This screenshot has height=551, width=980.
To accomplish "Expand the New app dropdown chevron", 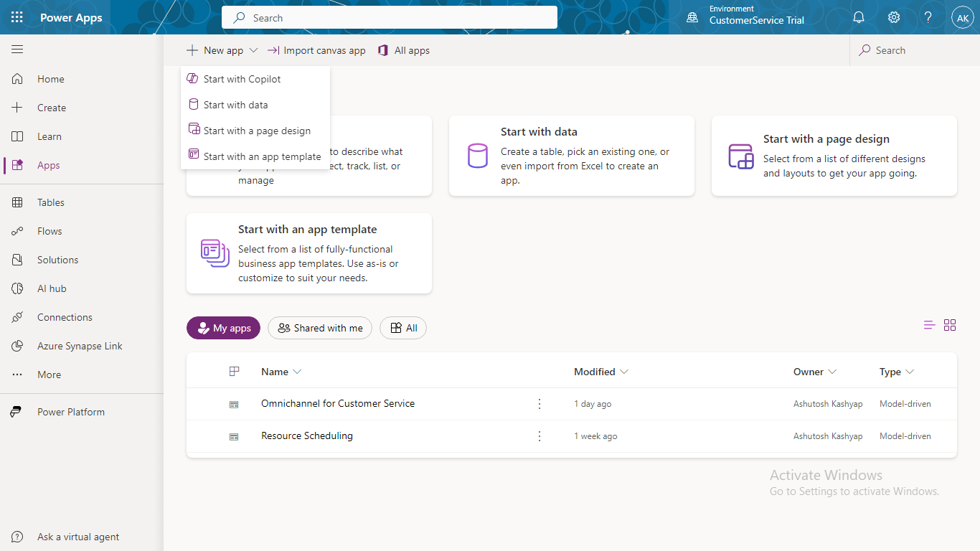I will (x=253, y=50).
